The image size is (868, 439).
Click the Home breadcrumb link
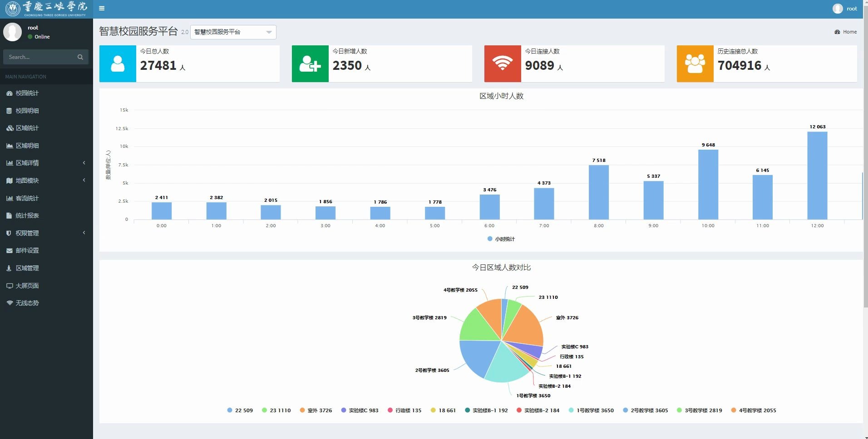[850, 32]
